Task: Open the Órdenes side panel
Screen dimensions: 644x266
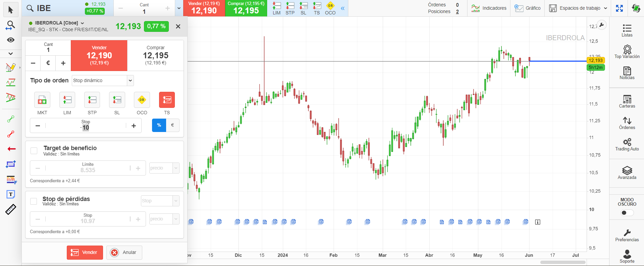Action: (x=627, y=123)
